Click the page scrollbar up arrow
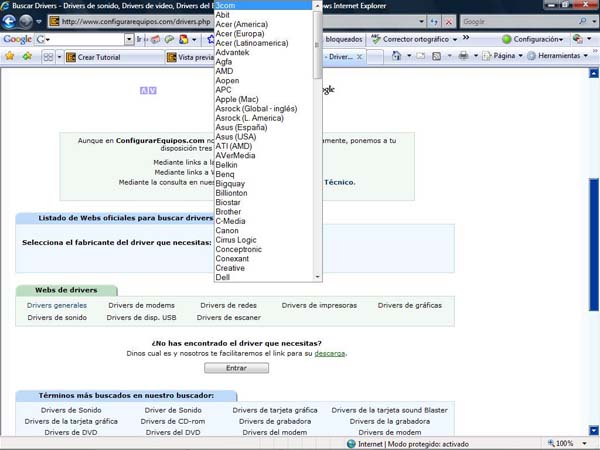Image resolution: width=600 pixels, height=450 pixels. point(593,73)
